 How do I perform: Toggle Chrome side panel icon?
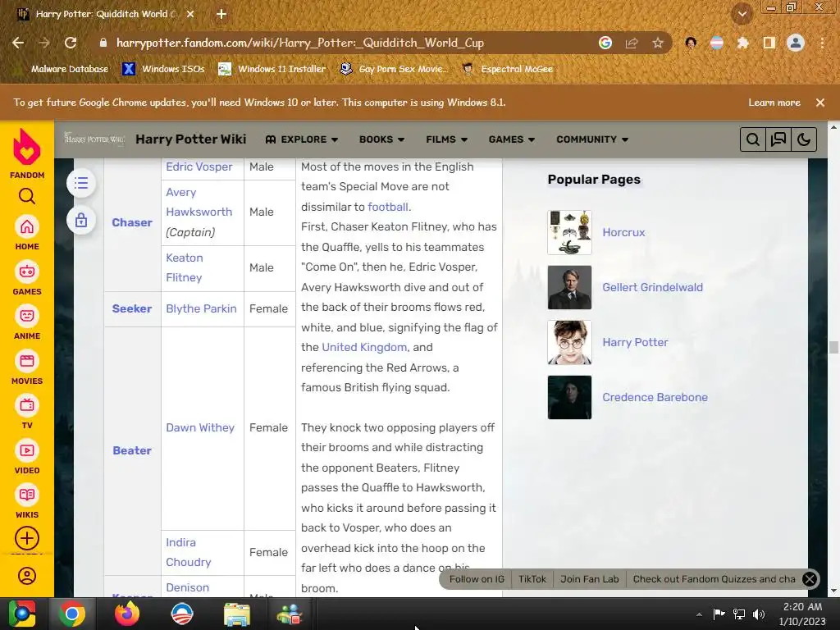point(769,43)
